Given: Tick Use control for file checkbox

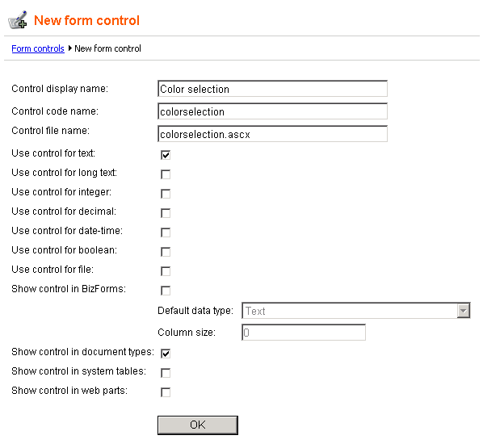Looking at the screenshot, I should coord(166,271).
